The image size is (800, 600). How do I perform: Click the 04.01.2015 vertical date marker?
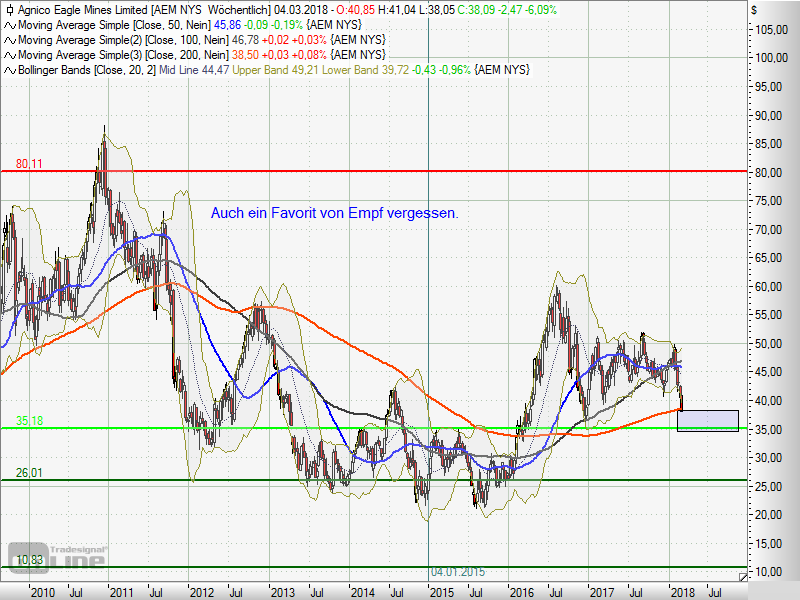[460, 571]
